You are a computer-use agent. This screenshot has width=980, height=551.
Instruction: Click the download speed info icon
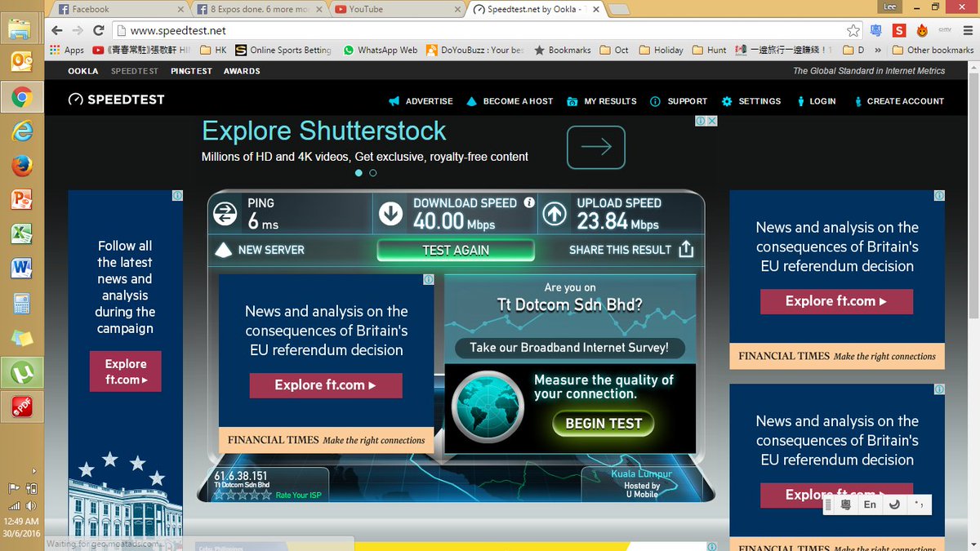click(x=529, y=202)
